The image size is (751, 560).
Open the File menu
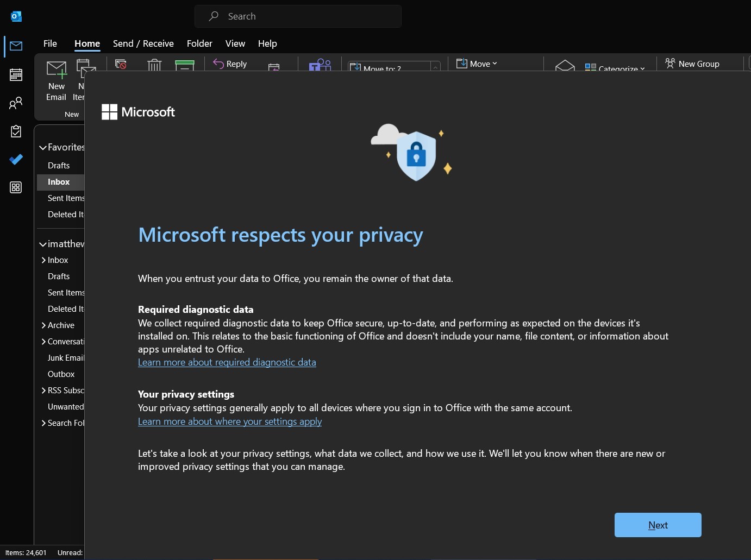pos(50,43)
